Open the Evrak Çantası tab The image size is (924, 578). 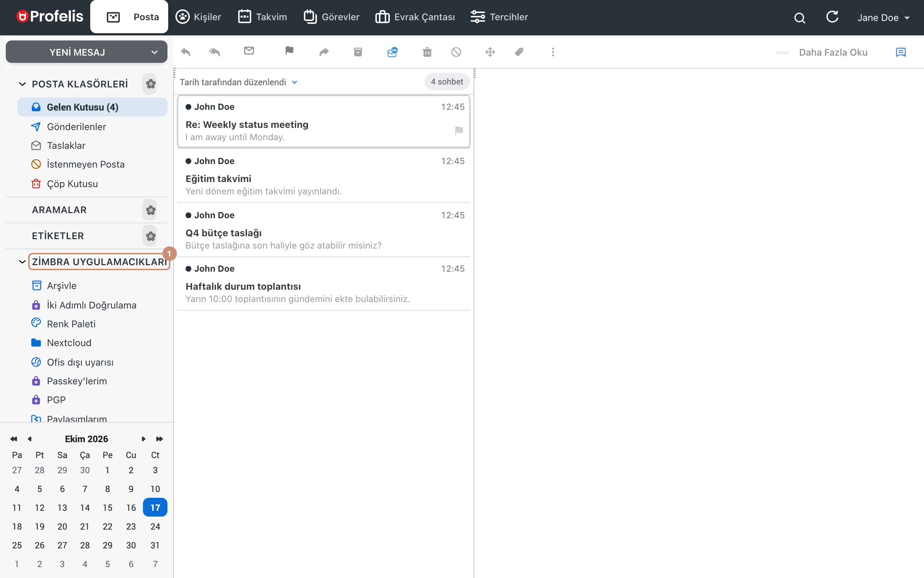[415, 17]
